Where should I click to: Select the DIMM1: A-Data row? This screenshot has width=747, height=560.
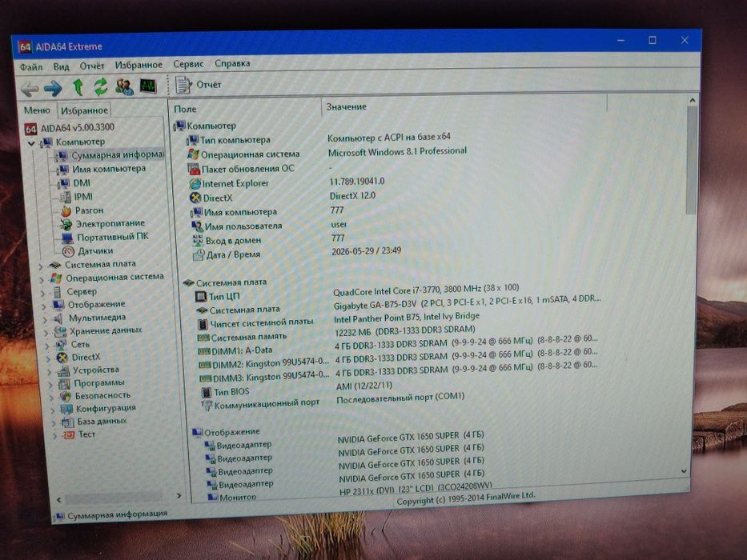(397, 347)
